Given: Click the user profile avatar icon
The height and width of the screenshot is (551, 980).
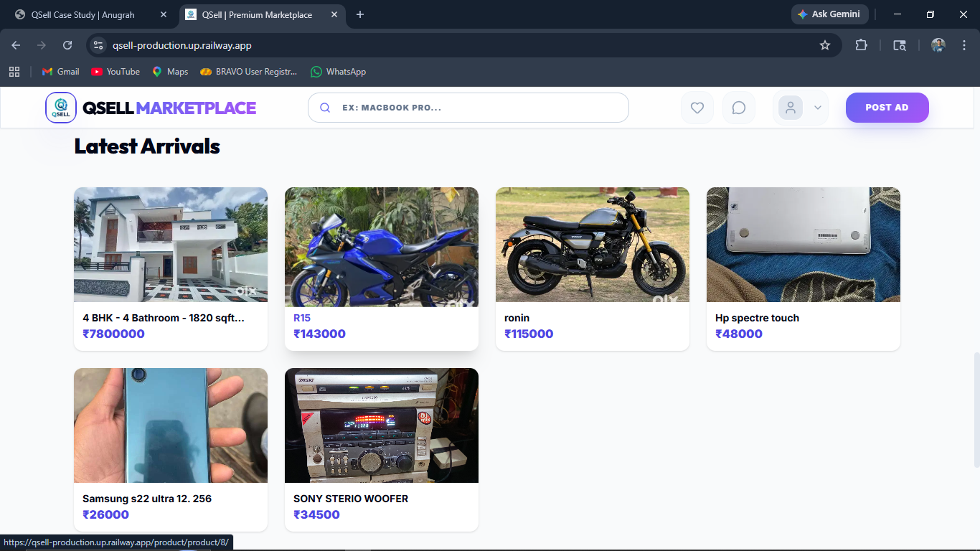Looking at the screenshot, I should [791, 108].
